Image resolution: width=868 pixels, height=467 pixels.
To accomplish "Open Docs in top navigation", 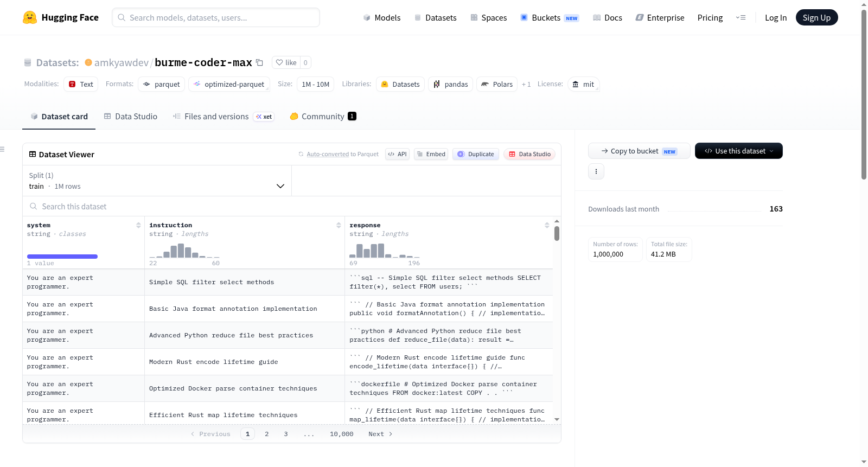I will point(608,17).
